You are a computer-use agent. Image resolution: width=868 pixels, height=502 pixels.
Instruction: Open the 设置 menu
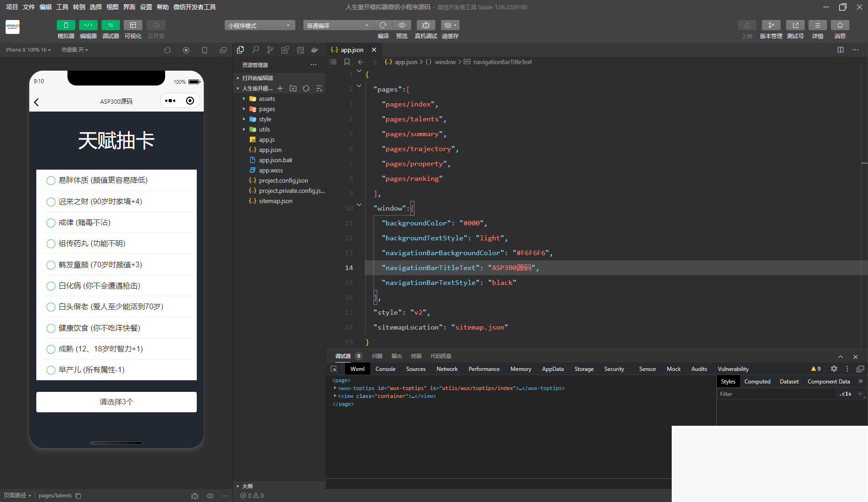146,7
